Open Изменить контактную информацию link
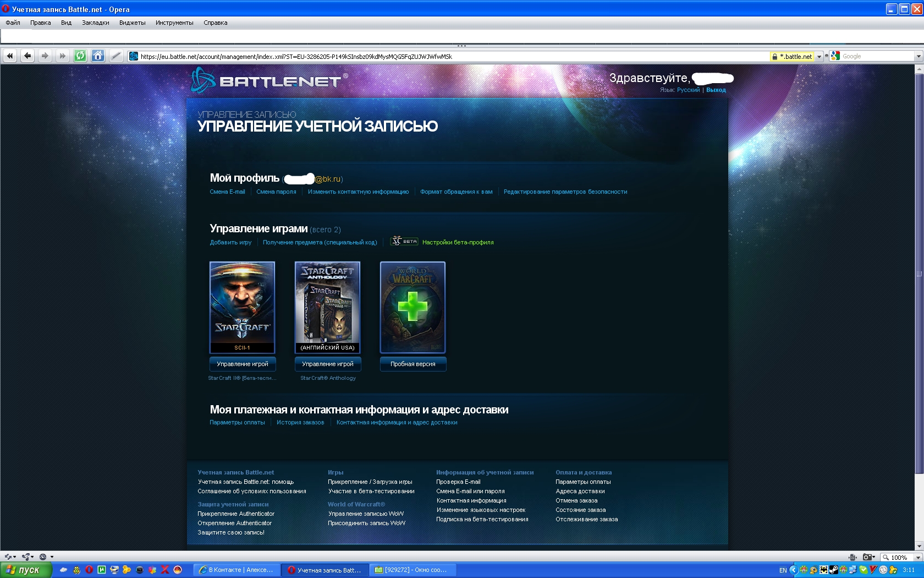924x578 pixels. coord(359,192)
